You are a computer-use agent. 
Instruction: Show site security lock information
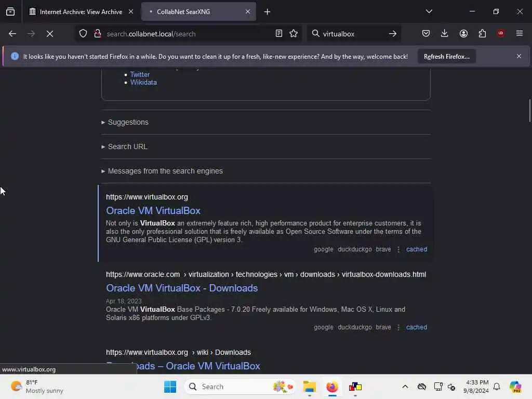click(98, 34)
